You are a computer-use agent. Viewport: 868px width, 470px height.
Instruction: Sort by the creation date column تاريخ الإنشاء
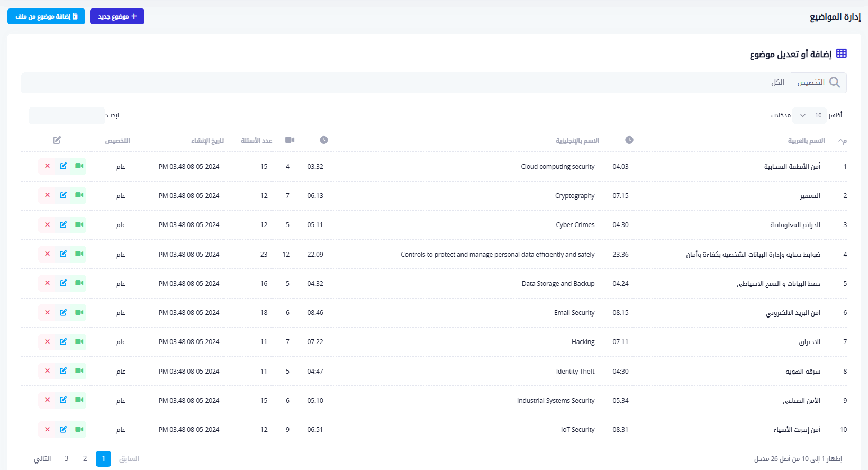207,141
